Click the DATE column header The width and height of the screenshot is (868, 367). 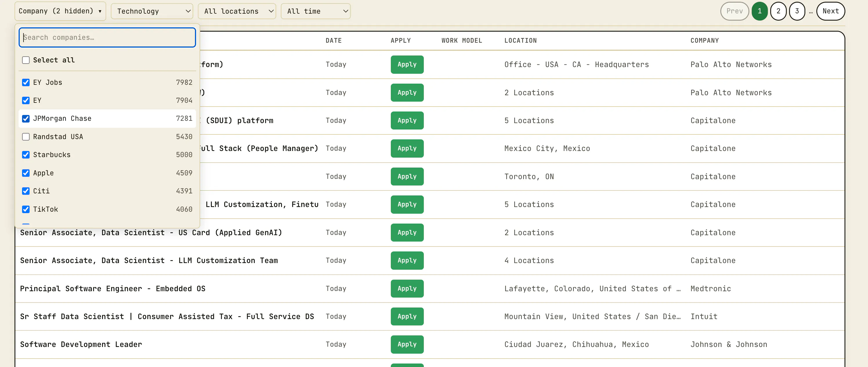pos(334,40)
